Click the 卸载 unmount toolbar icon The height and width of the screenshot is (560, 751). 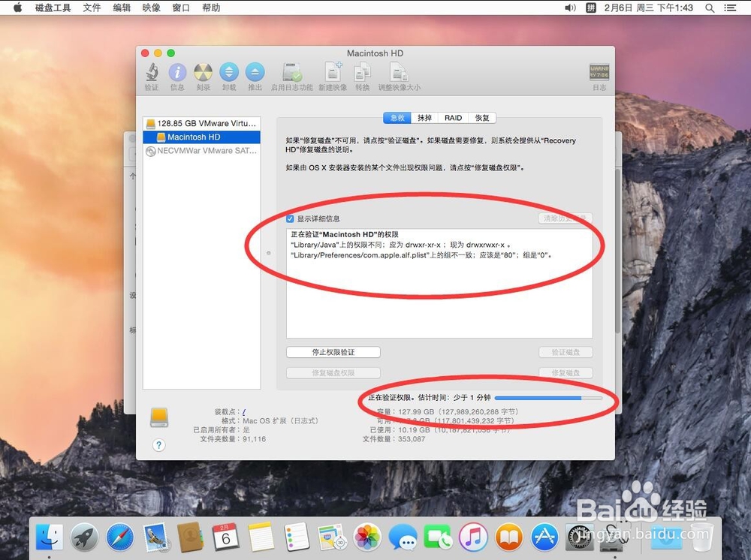click(x=229, y=74)
